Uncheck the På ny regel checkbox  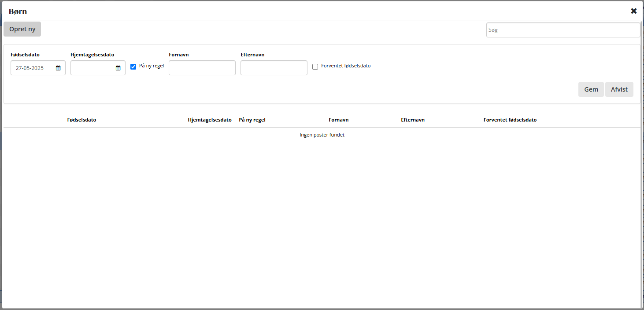pyautogui.click(x=133, y=66)
